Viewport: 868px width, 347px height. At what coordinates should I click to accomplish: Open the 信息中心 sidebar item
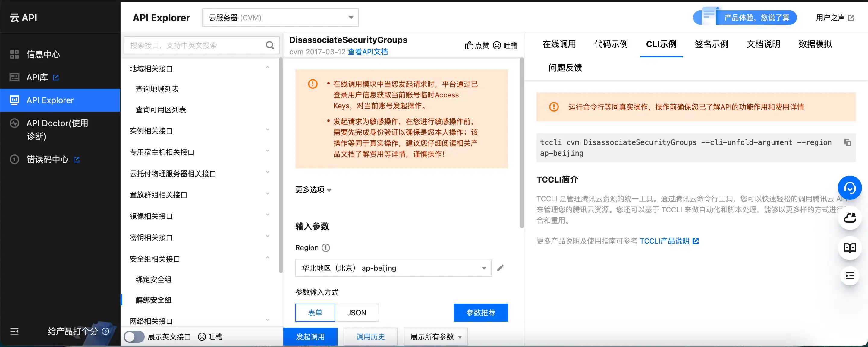click(60, 54)
